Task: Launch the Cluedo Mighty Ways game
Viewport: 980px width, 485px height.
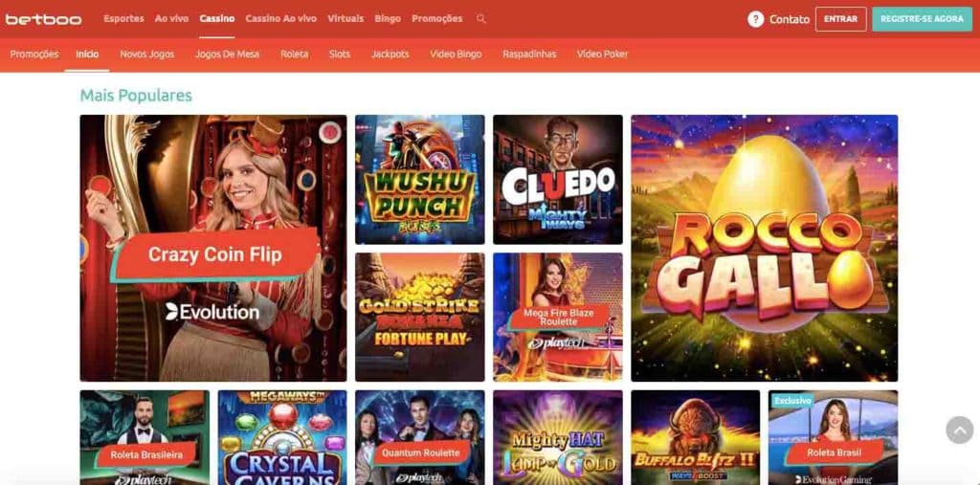Action: (558, 180)
